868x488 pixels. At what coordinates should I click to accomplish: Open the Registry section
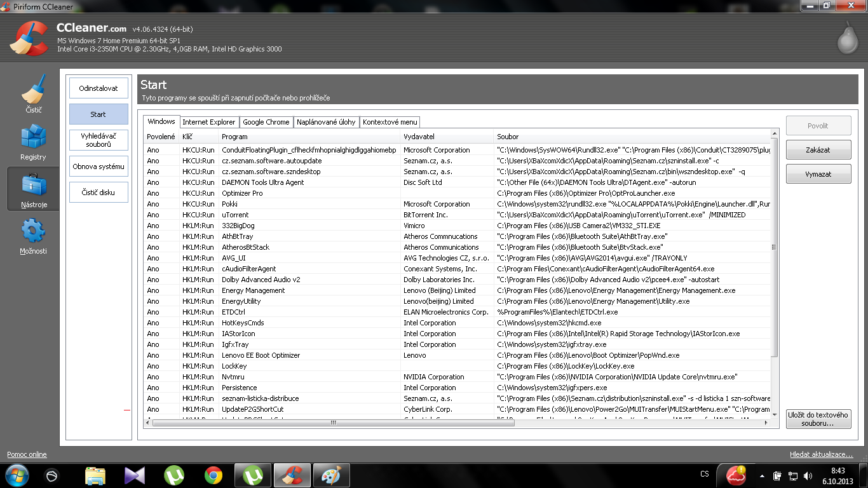click(x=33, y=142)
